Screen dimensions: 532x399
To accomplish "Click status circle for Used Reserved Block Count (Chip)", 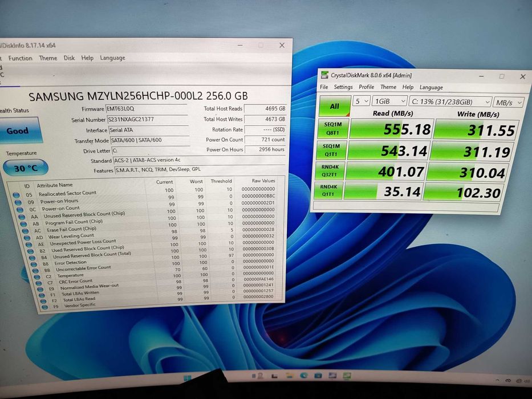I will click(x=30, y=251).
